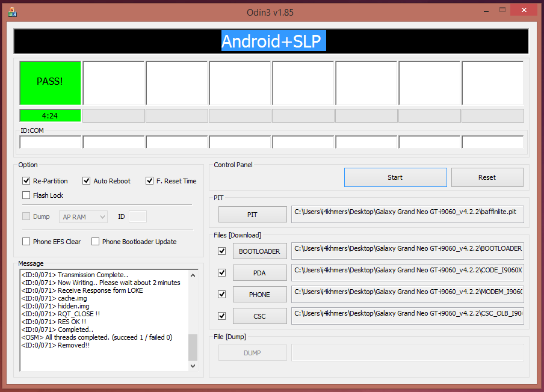Click the CSC file button
Image resolution: width=544 pixels, height=392 pixels.
259,316
